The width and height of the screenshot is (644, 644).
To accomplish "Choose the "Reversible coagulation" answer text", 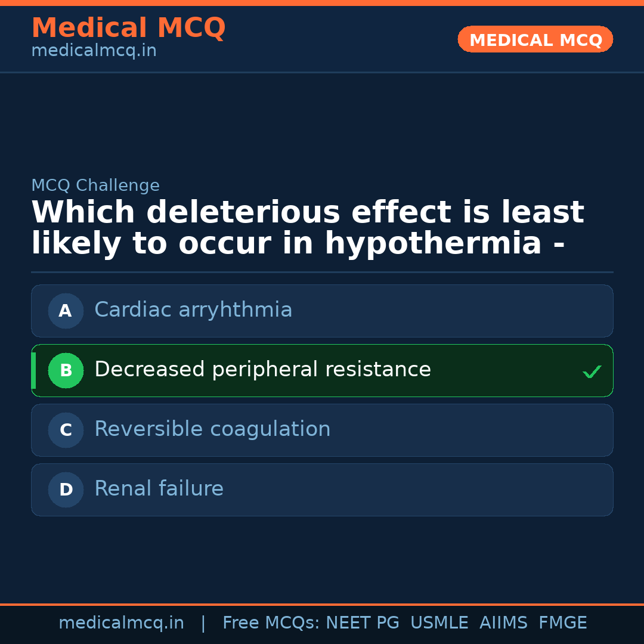I will point(212,429).
